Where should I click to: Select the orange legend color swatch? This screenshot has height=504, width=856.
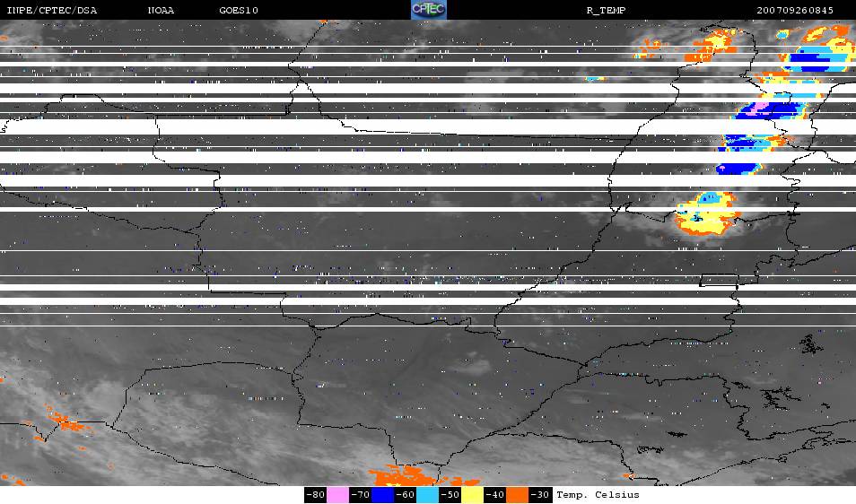[517, 495]
